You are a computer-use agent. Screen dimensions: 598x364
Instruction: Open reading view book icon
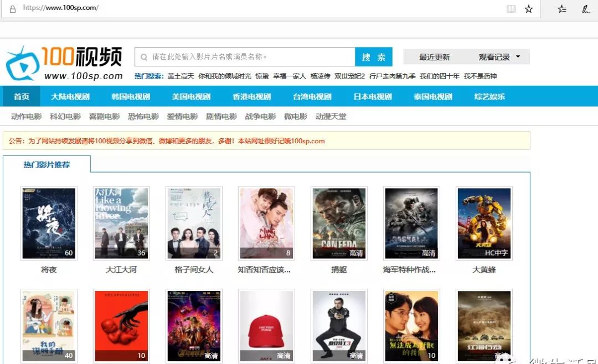pos(511,9)
